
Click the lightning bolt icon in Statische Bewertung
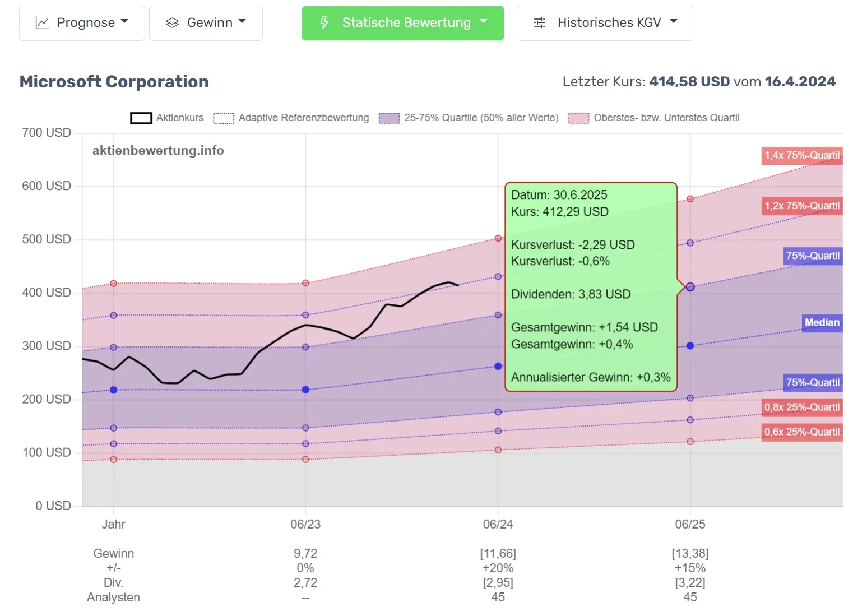324,23
